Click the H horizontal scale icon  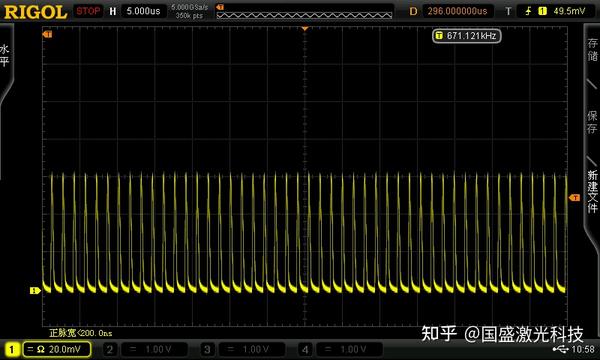(112, 11)
